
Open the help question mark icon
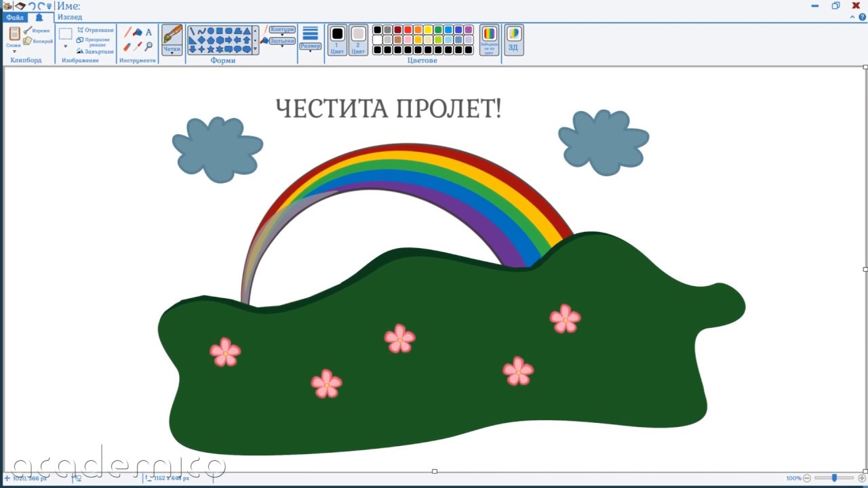pyautogui.click(x=862, y=17)
